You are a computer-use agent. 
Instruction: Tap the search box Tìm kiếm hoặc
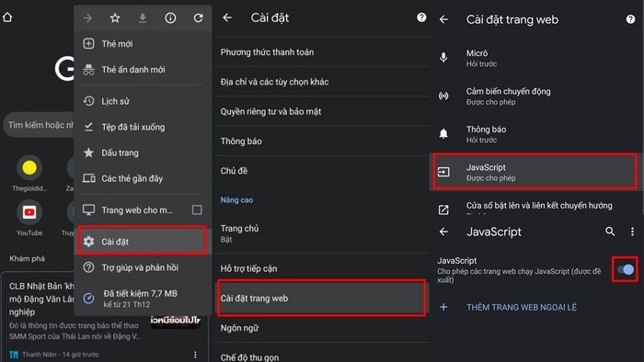click(40, 125)
